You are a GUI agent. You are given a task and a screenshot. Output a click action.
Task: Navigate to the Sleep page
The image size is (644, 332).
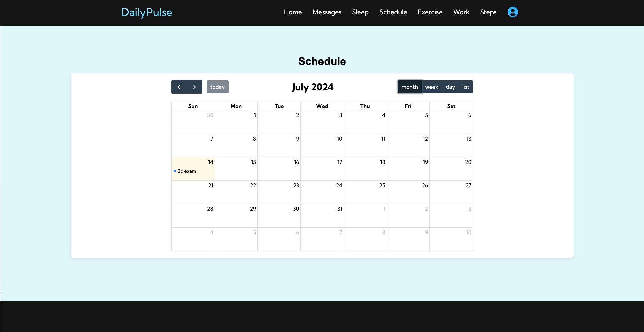(x=360, y=12)
